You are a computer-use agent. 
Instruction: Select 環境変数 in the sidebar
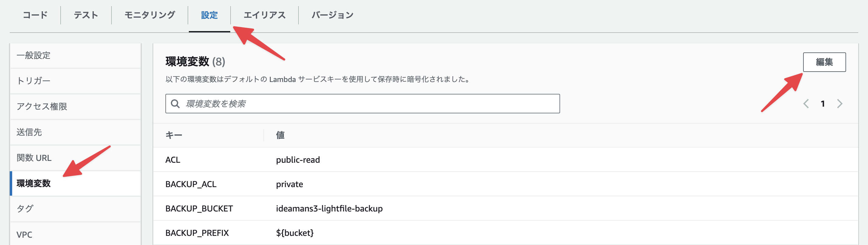34,183
